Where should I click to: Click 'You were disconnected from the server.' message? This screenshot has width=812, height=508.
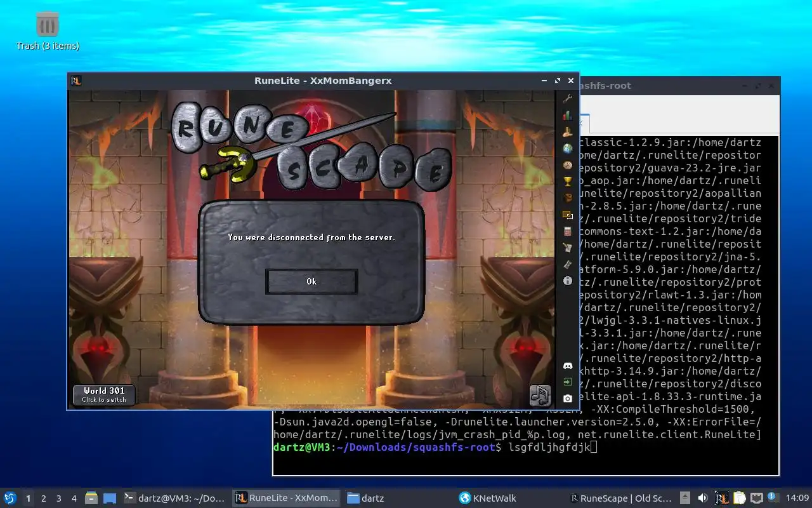pyautogui.click(x=311, y=237)
